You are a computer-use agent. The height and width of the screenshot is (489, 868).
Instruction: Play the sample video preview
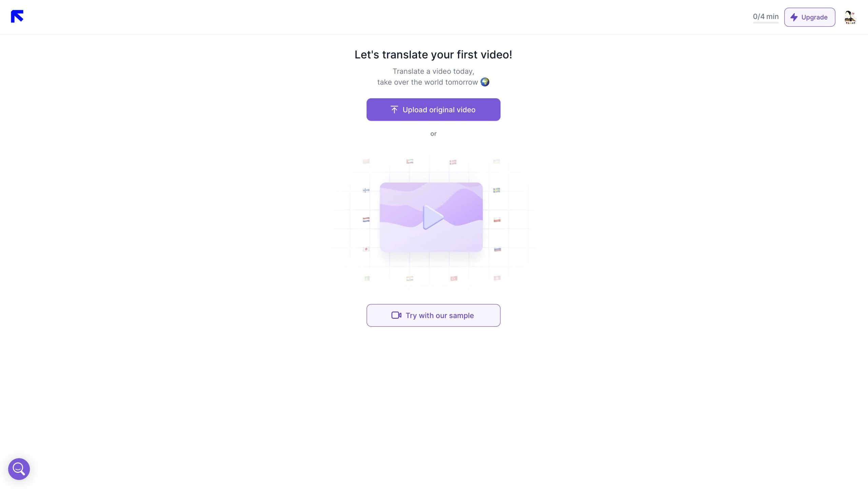(x=432, y=217)
